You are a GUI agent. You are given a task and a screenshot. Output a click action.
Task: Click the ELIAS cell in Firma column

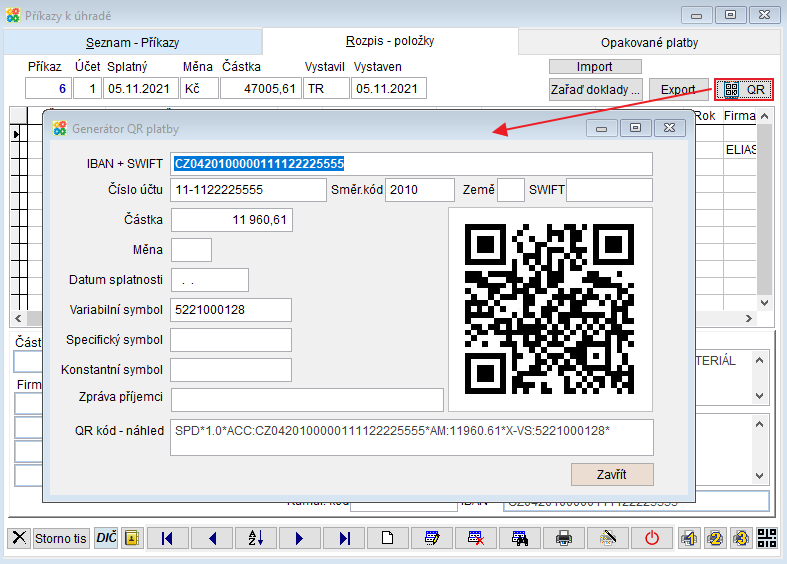(x=740, y=150)
